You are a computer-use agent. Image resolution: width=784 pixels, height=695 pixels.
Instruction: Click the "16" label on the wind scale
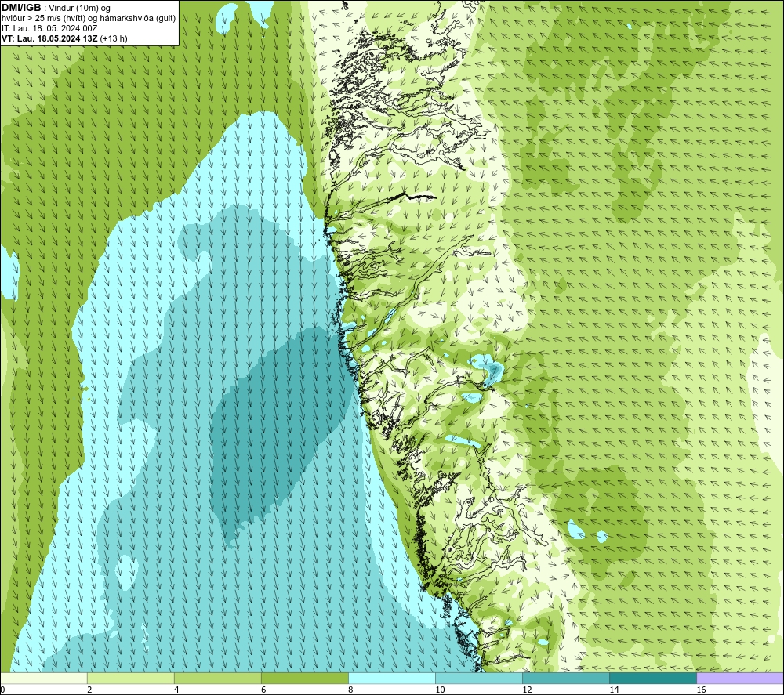[x=701, y=690]
